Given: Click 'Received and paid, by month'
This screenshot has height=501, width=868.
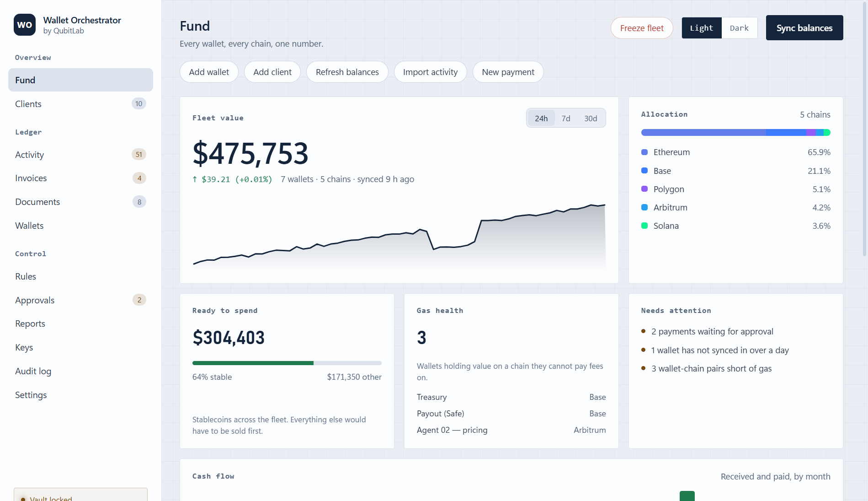Looking at the screenshot, I should click(x=775, y=476).
